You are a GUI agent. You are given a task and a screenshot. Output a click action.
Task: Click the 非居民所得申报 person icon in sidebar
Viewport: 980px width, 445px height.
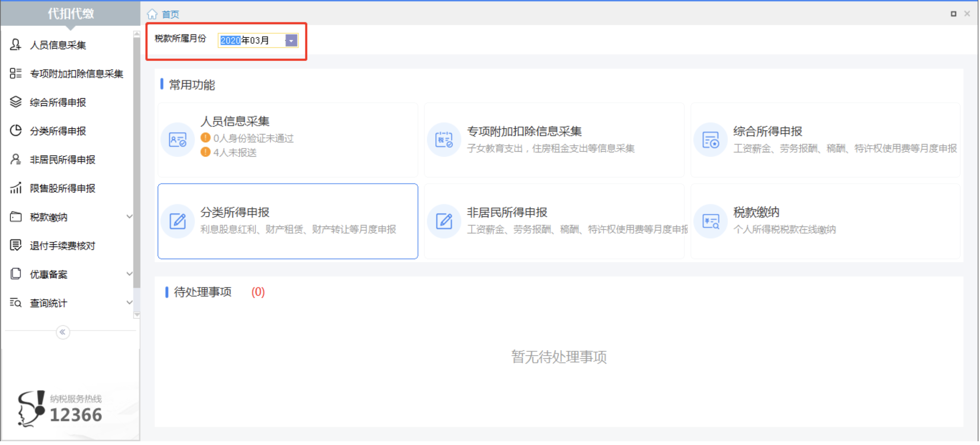[x=15, y=159]
